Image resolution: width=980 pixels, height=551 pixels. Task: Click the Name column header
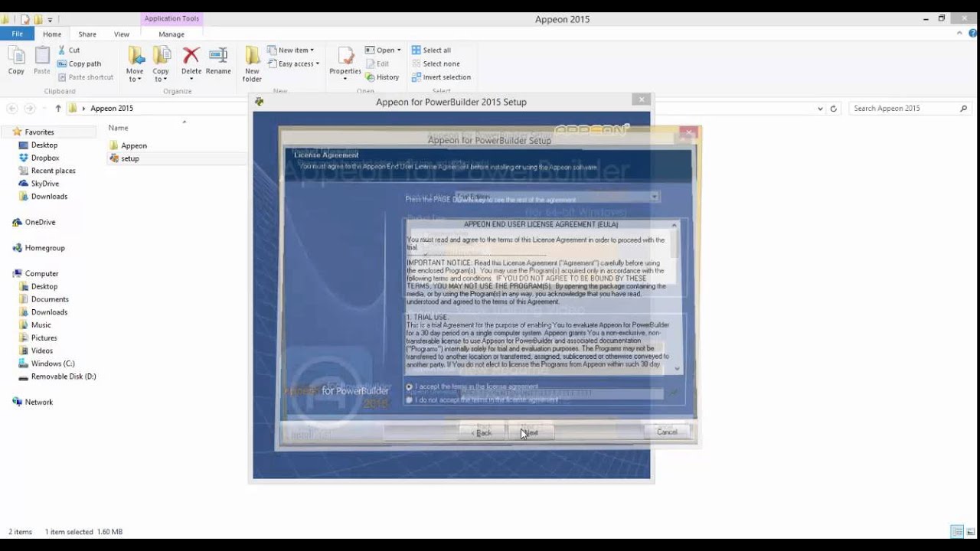pos(119,128)
